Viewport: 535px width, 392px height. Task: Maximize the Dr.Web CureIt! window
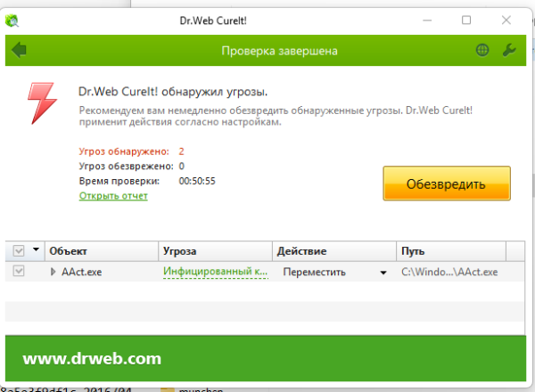(466, 20)
